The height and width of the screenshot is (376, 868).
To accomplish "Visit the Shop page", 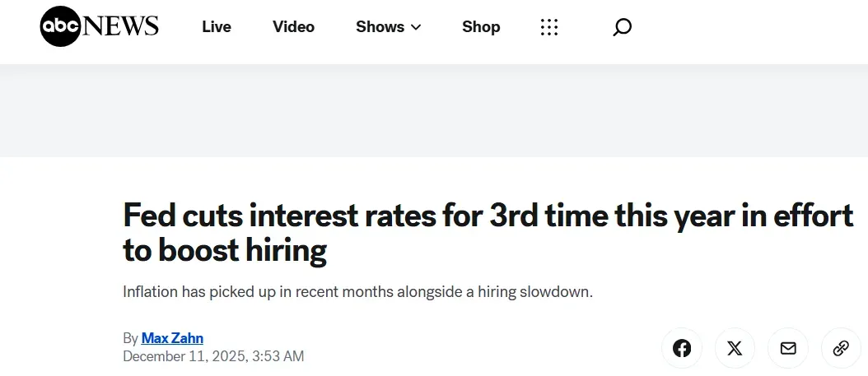I will [481, 27].
